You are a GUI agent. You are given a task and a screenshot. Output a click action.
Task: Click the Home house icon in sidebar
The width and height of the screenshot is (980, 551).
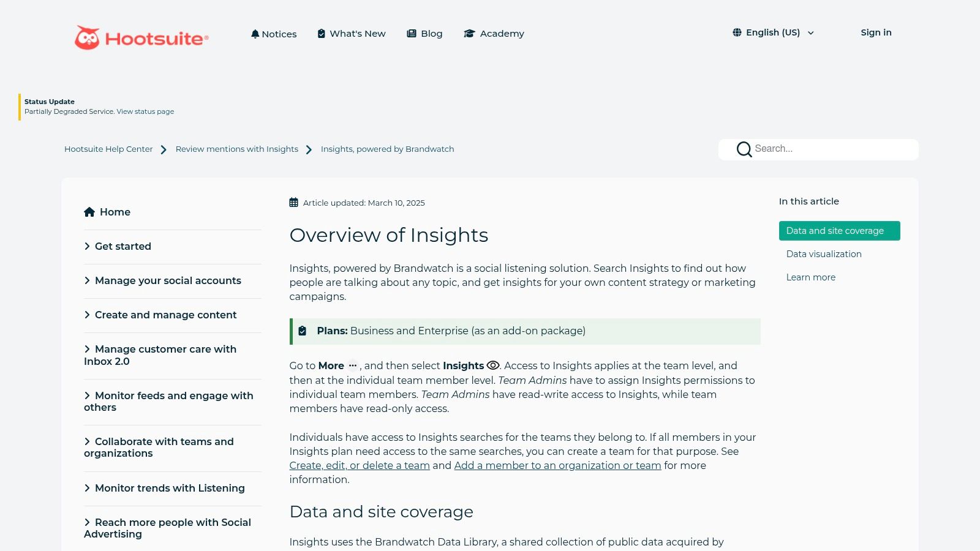[89, 211]
